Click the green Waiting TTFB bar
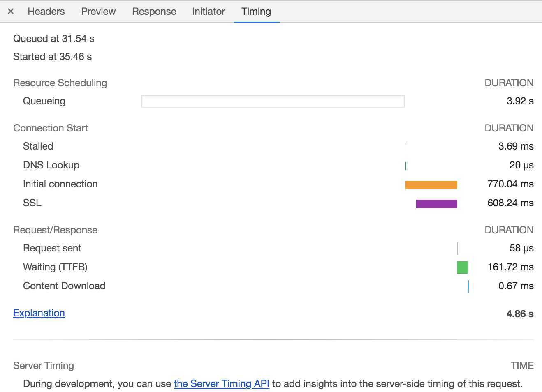This screenshot has width=542, height=392. click(x=463, y=267)
